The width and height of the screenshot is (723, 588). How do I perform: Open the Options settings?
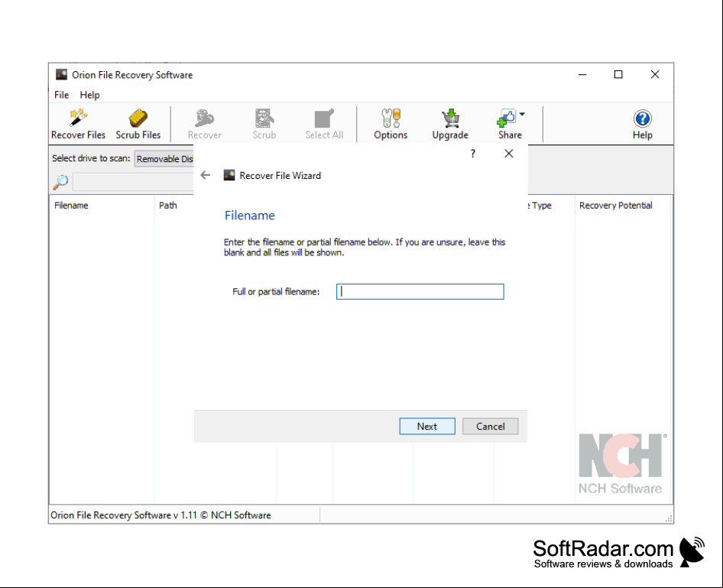[x=391, y=124]
